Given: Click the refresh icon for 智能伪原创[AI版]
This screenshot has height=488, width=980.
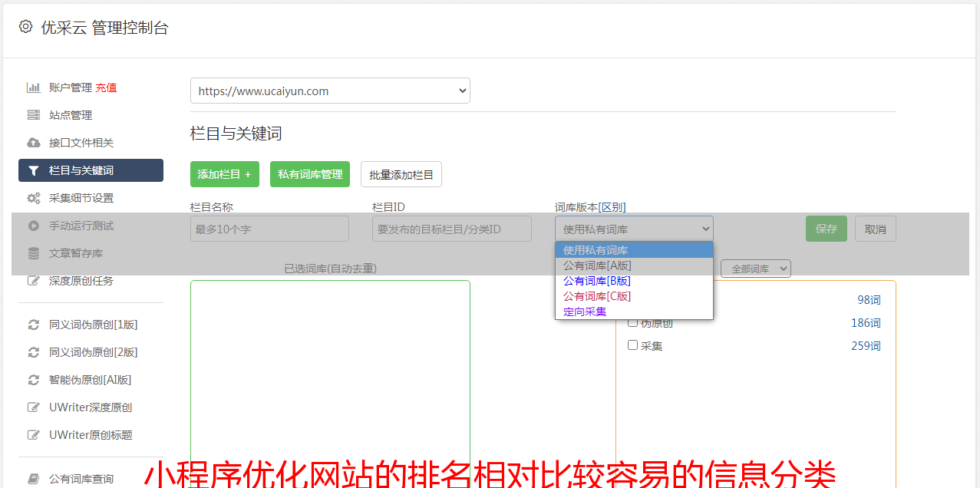Looking at the screenshot, I should 34,380.
